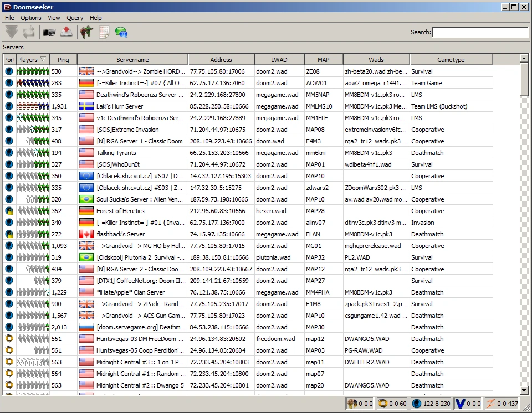Image resolution: width=532 pixels, height=413 pixels.
Task: Open the custom servers computer icon
Action: click(x=49, y=32)
